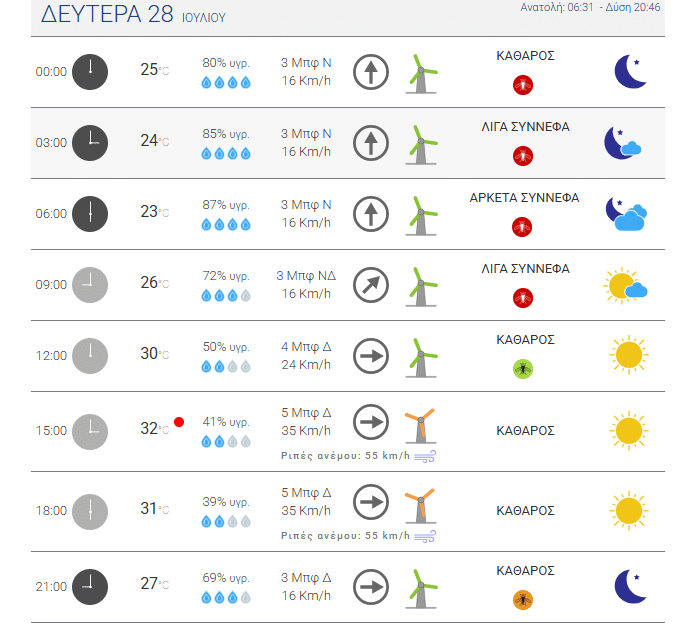Click the red dot next to 32°C
This screenshot has height=623, width=696.
(x=179, y=422)
